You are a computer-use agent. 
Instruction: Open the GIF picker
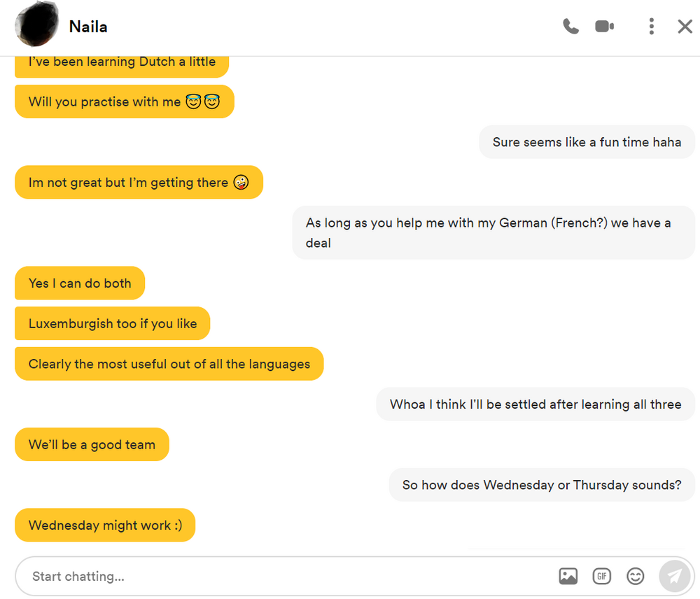point(601,576)
